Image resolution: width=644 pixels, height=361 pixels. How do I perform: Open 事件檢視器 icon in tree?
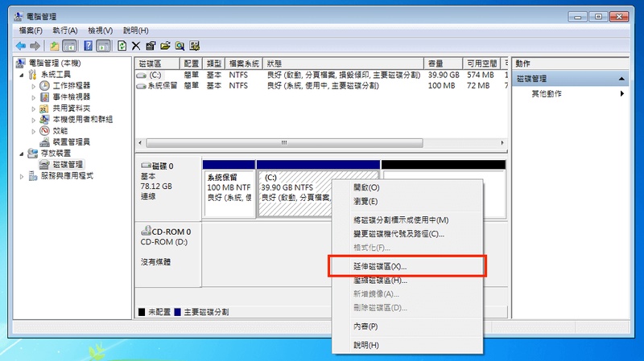point(44,96)
